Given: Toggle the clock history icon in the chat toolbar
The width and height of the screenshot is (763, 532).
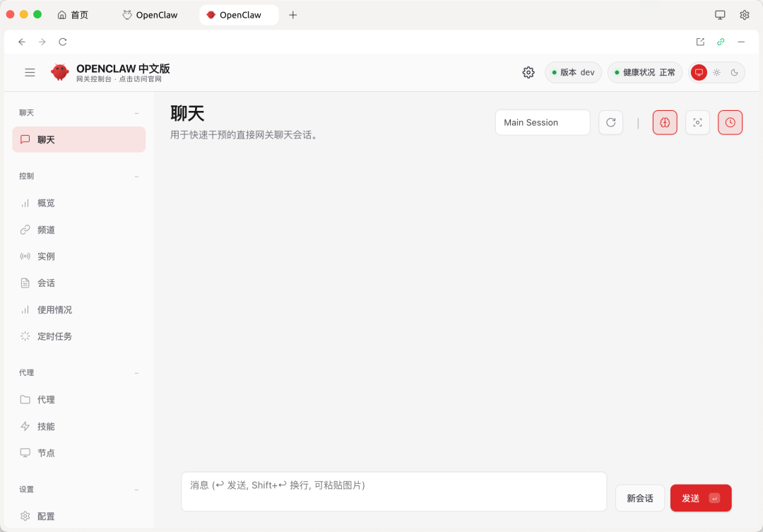Looking at the screenshot, I should (730, 122).
